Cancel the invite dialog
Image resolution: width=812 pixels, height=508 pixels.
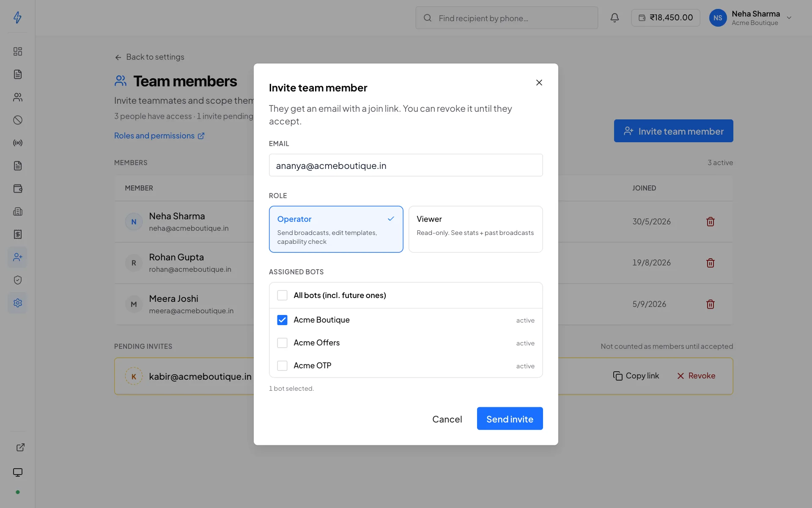point(447,419)
